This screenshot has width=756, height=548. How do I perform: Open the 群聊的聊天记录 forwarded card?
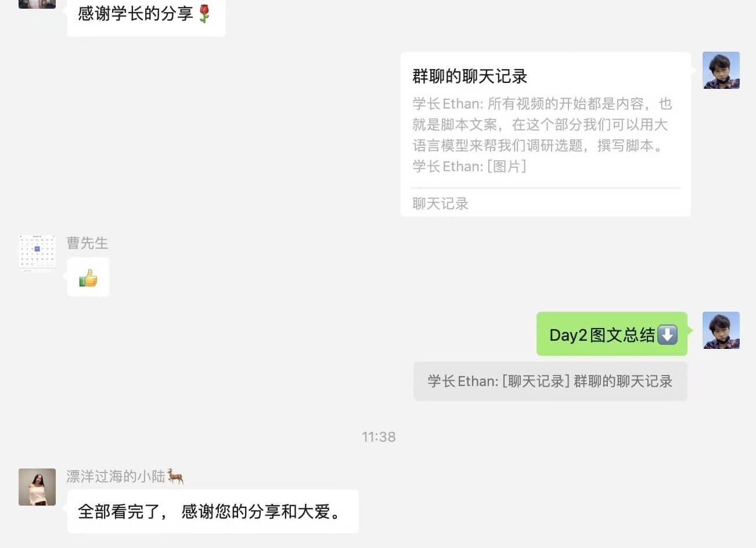point(545,134)
